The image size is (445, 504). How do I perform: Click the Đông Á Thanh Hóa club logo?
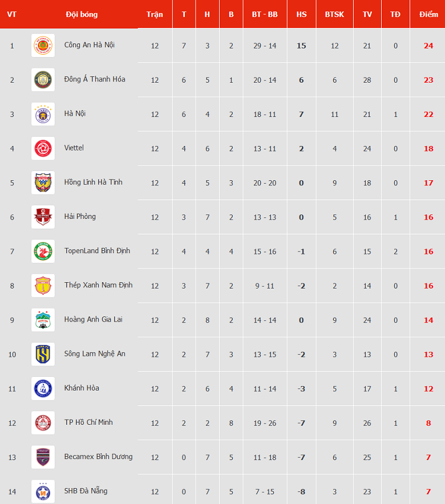point(43,80)
